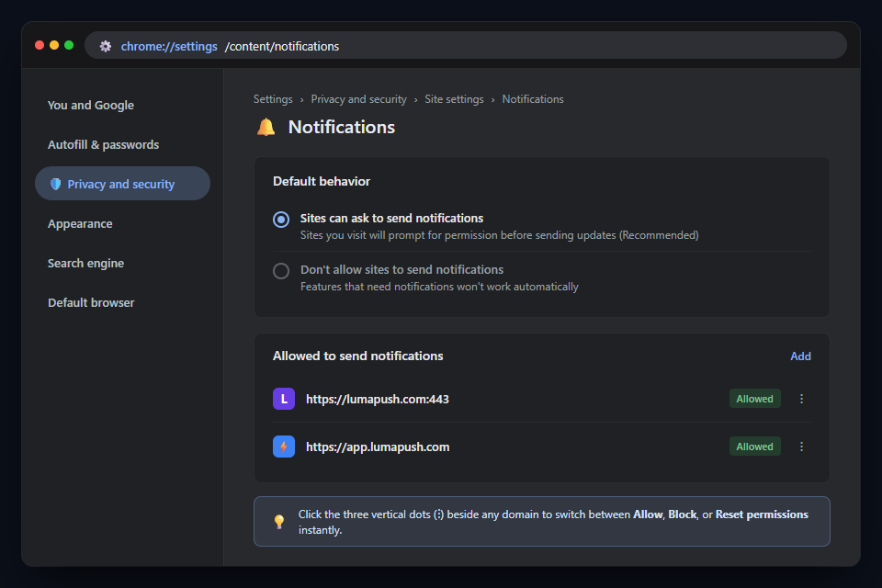
Task: Open Autofill & passwords section
Action: coord(104,144)
